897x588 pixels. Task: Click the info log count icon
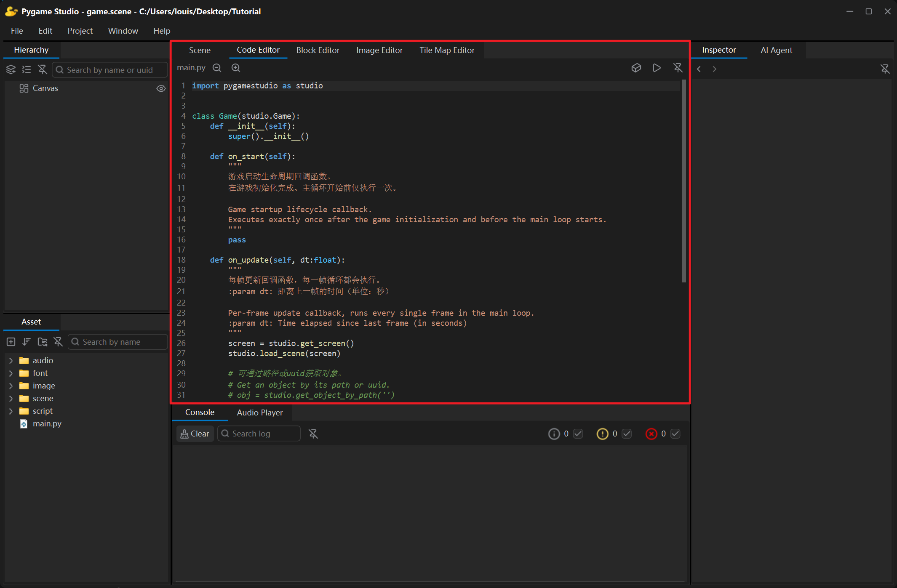(x=554, y=434)
